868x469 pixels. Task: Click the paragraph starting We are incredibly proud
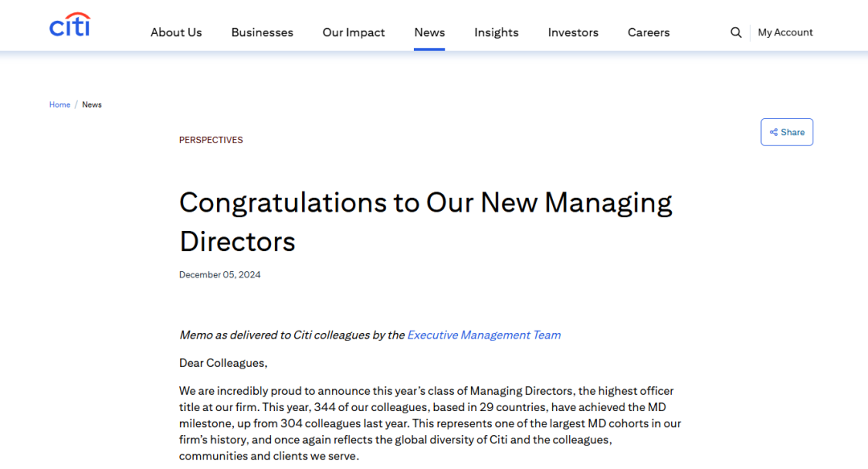click(429, 423)
